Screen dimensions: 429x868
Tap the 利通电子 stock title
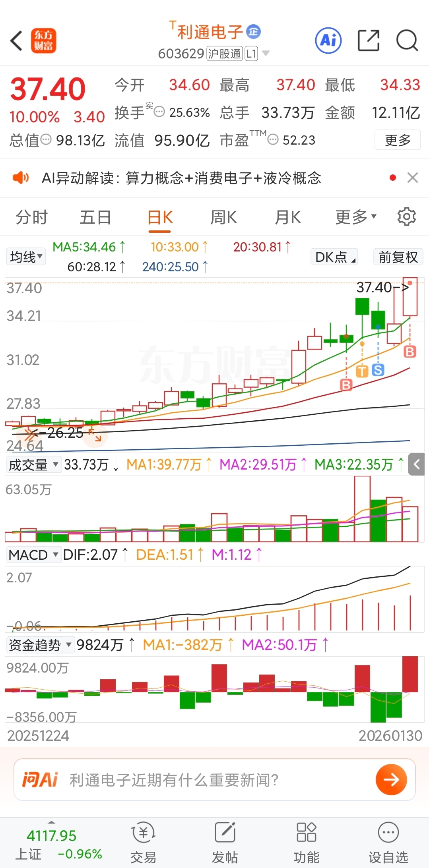click(x=210, y=32)
